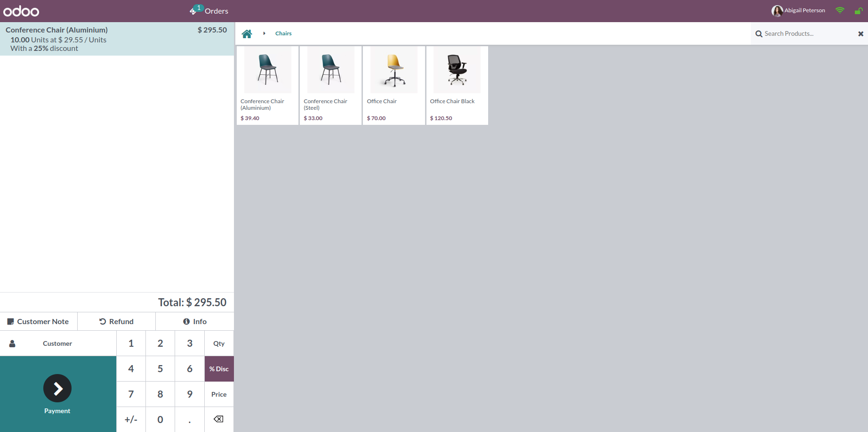Tap the +/- sign key

pyautogui.click(x=131, y=419)
